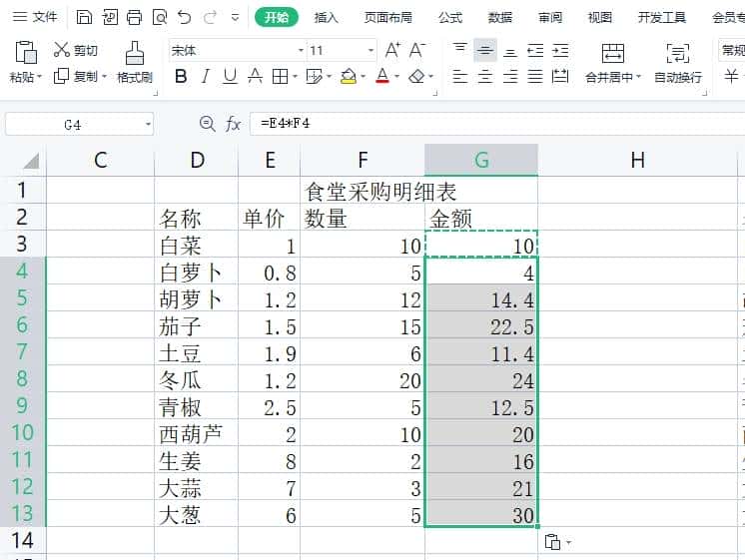
Task: Decrease font size with A- icon
Action: [x=417, y=50]
